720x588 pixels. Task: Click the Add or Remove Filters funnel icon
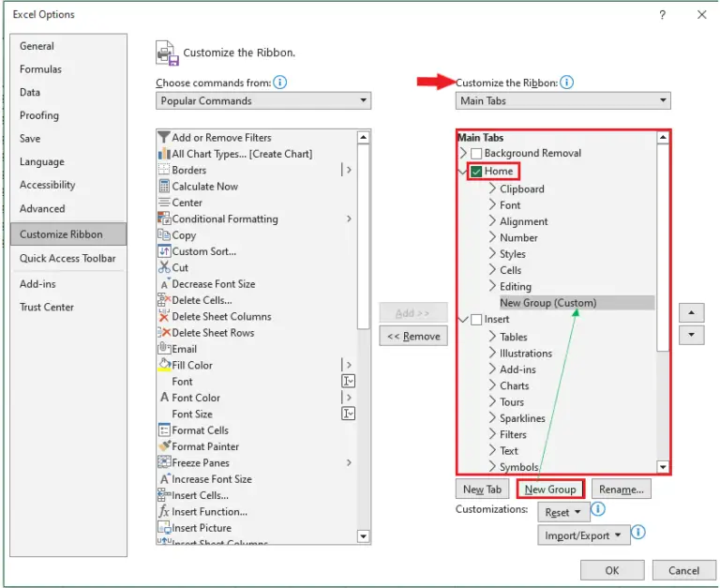pyautogui.click(x=164, y=138)
